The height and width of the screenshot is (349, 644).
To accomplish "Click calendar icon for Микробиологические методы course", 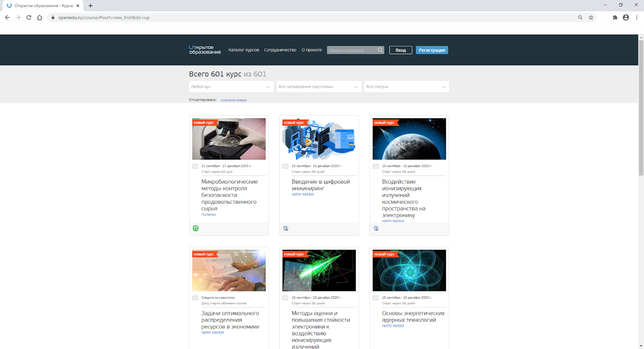I will [x=195, y=166].
